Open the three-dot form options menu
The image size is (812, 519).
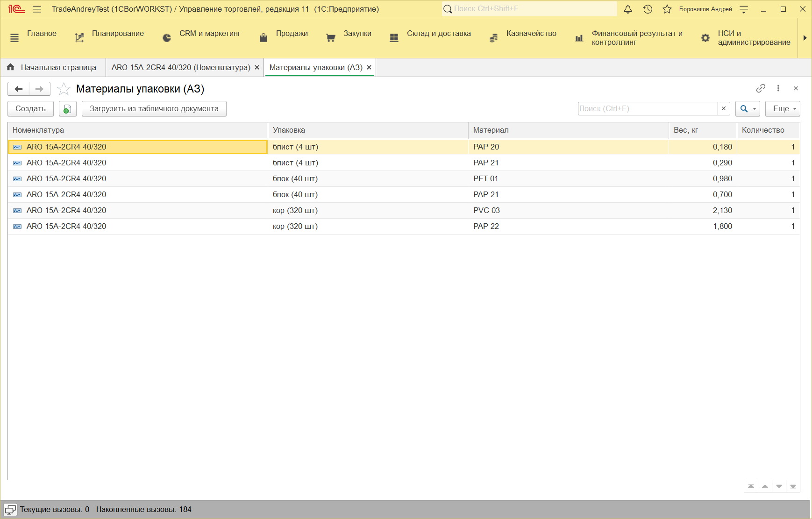click(778, 88)
